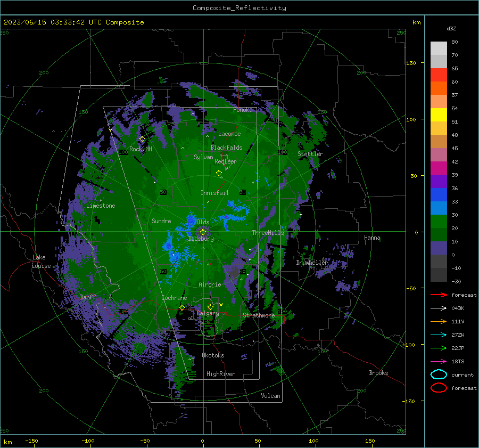The width and height of the screenshot is (479, 448).
Task: Click the cyan 27ZW arrow legend icon
Action: coord(439,335)
